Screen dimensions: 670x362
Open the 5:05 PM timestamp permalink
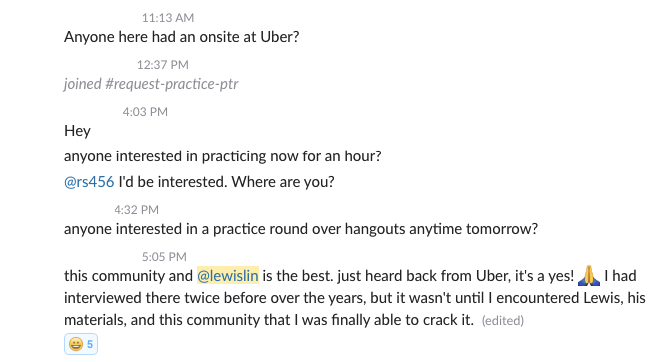click(x=164, y=257)
